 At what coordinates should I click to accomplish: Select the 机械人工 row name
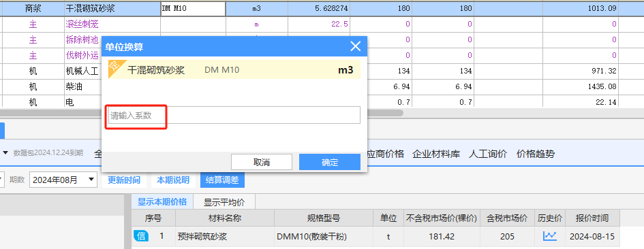click(82, 71)
